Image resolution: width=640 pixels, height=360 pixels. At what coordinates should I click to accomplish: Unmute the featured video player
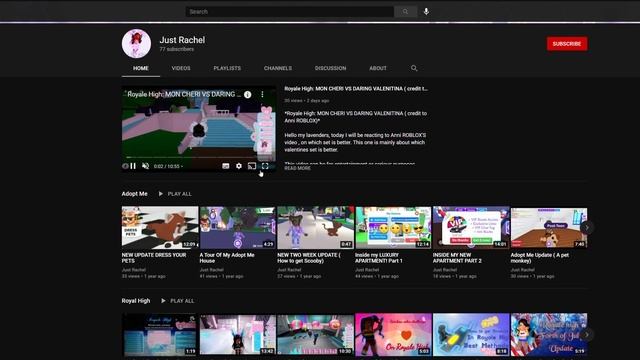point(145,166)
